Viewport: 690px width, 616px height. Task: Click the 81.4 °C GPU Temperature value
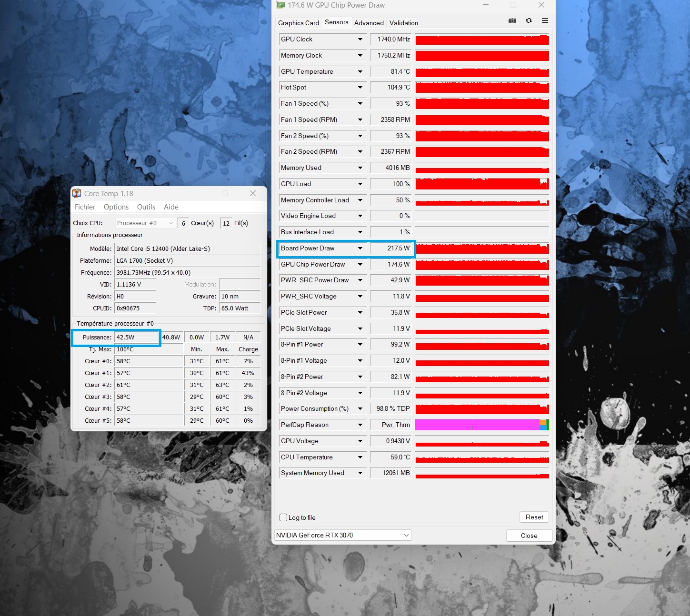391,71
